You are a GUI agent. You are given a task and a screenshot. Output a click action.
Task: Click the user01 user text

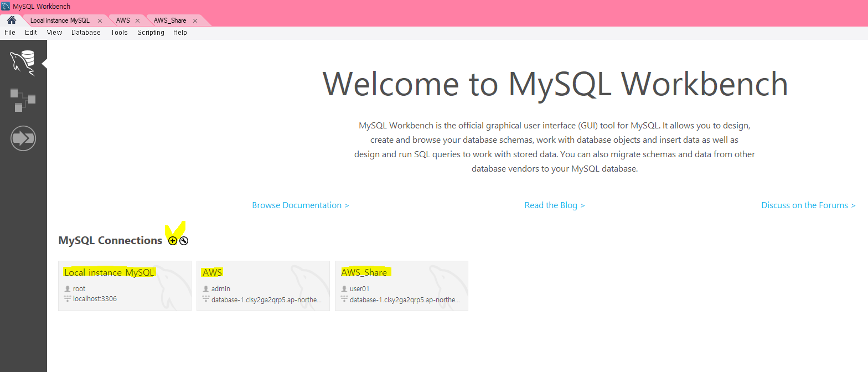(x=360, y=289)
